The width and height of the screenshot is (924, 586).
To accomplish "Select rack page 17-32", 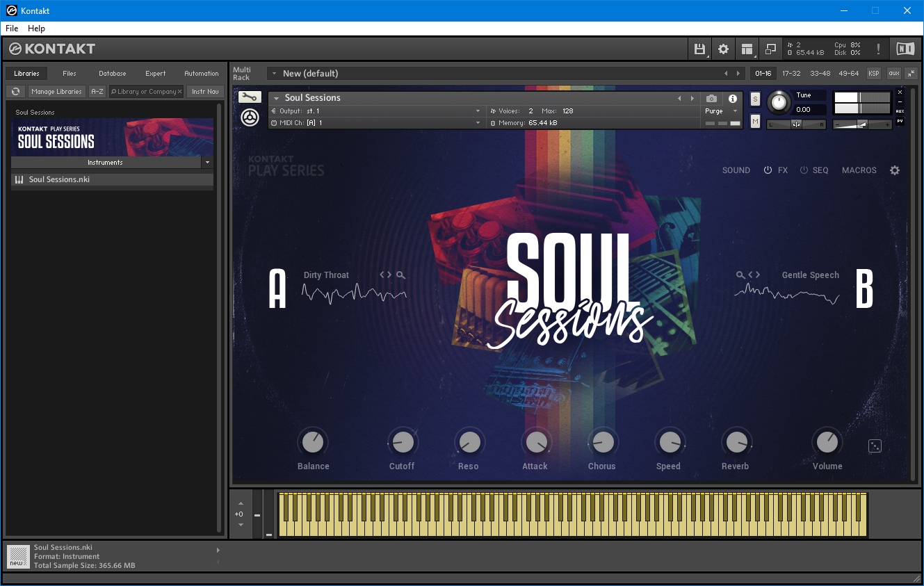I will tap(791, 74).
